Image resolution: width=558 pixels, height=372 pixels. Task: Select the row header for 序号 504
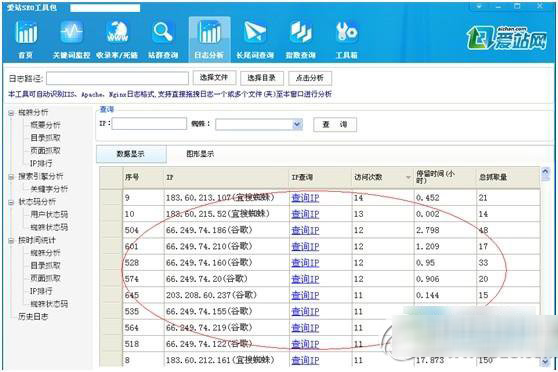tap(111, 230)
